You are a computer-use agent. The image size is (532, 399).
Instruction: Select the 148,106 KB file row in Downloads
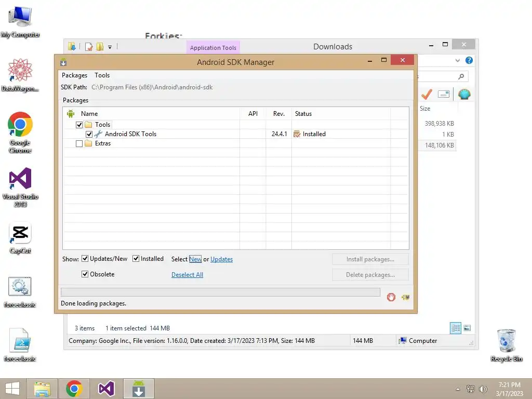pos(437,145)
